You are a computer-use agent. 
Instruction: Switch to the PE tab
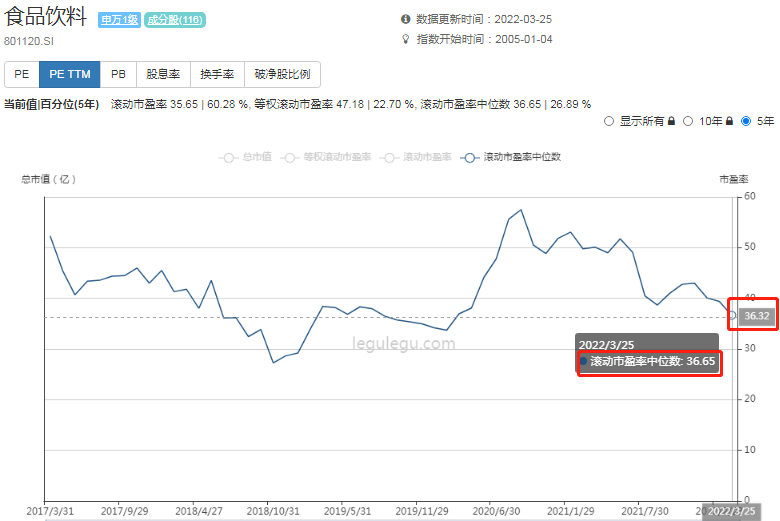(x=22, y=74)
